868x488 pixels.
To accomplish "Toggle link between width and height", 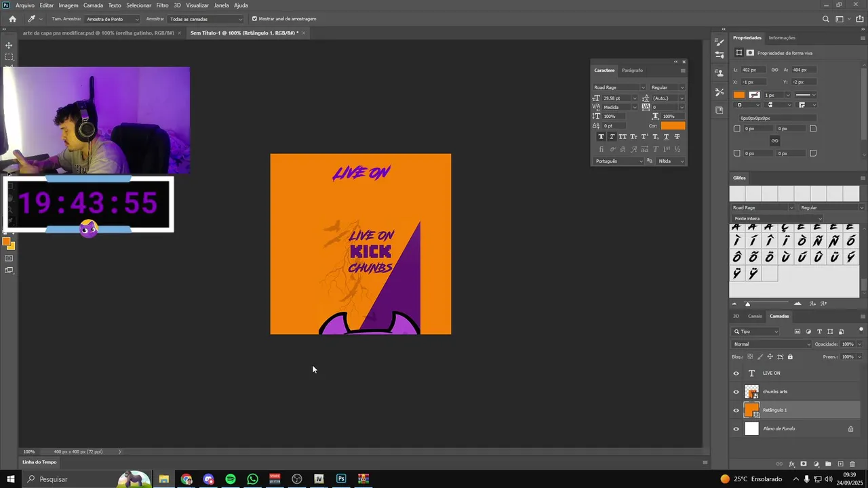I will click(x=774, y=70).
